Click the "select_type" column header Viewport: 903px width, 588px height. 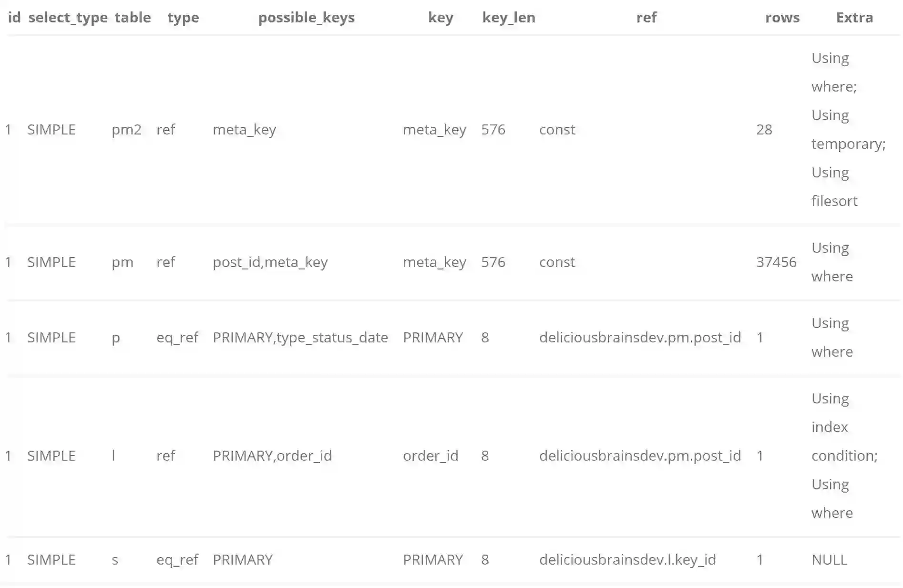click(x=68, y=18)
